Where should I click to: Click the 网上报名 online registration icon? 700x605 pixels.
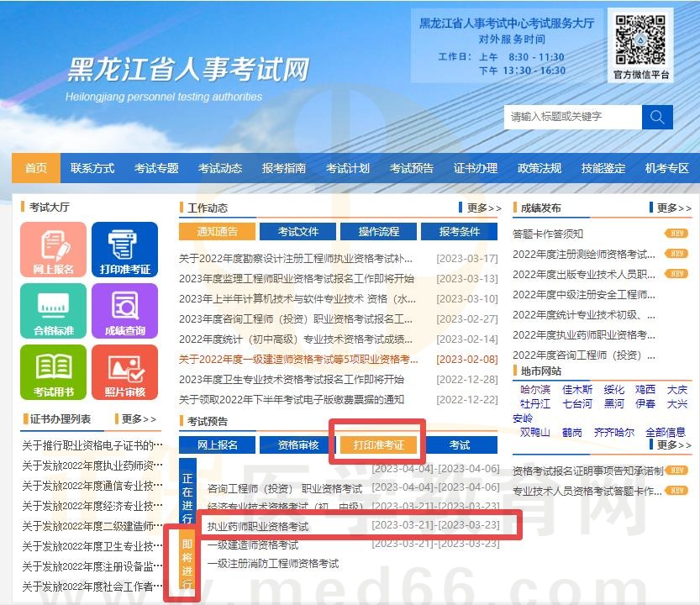[54, 250]
